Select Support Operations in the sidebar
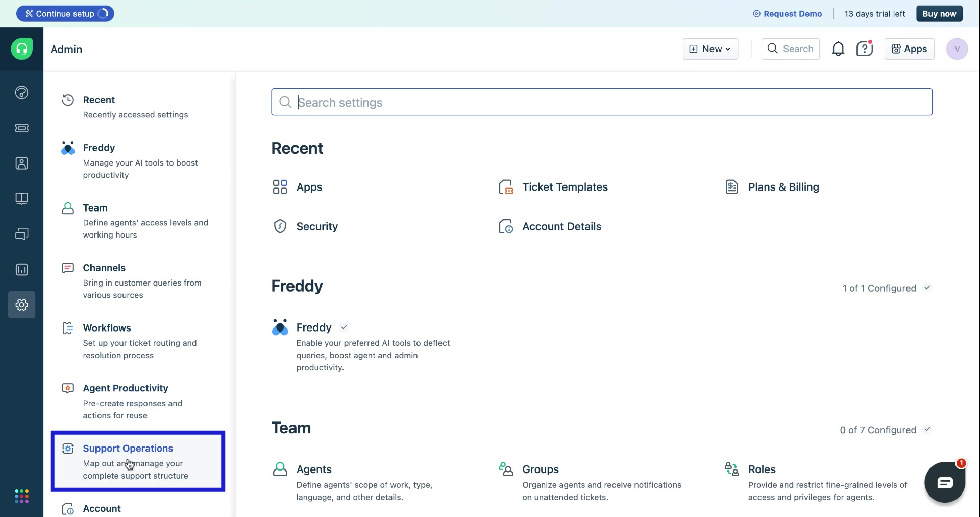The image size is (980, 517). (x=138, y=461)
